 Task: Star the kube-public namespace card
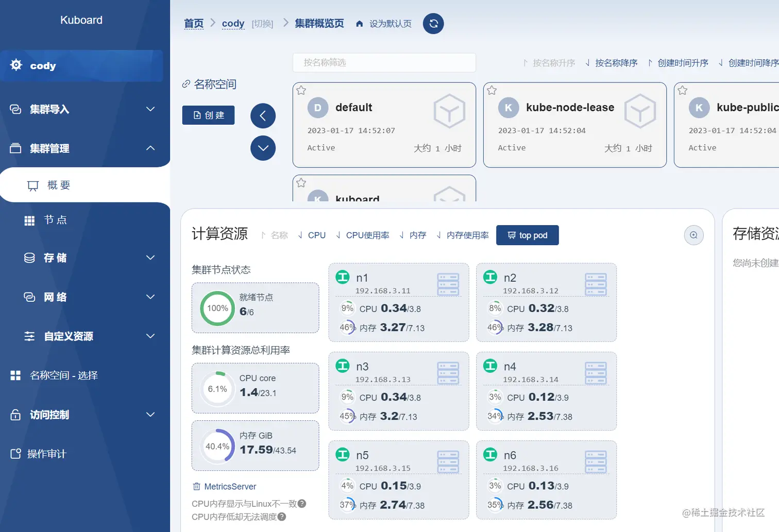tap(683, 91)
